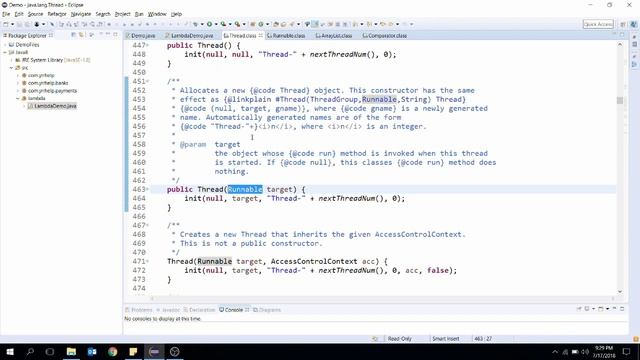Open the Windows Start menu

(x=10, y=351)
